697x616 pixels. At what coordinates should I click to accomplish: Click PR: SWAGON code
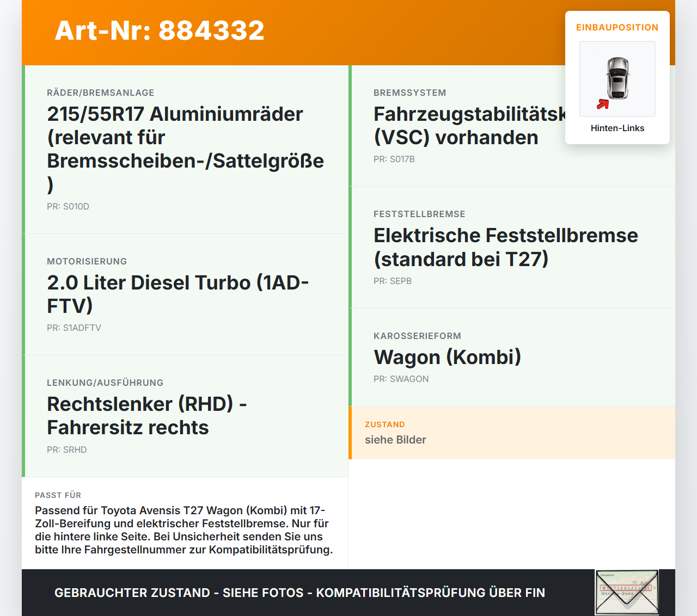(x=401, y=379)
